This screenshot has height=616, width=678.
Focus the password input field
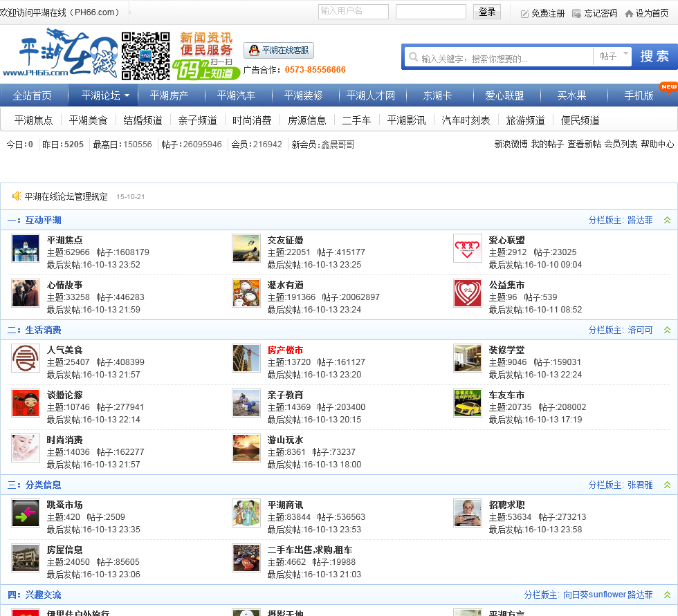coord(430,12)
